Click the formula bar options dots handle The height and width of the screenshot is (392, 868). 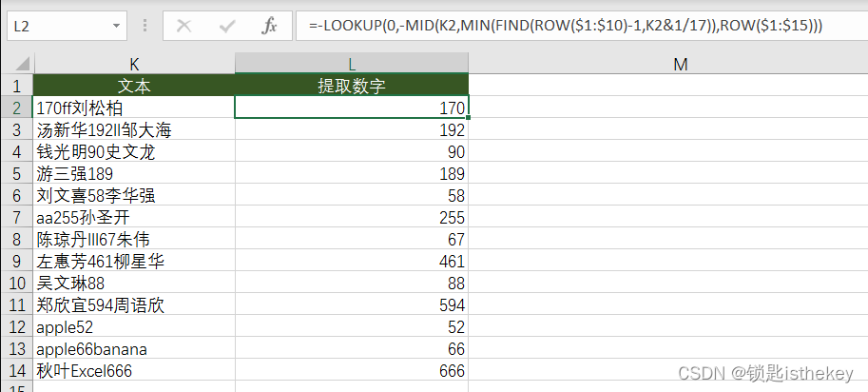pos(145,26)
